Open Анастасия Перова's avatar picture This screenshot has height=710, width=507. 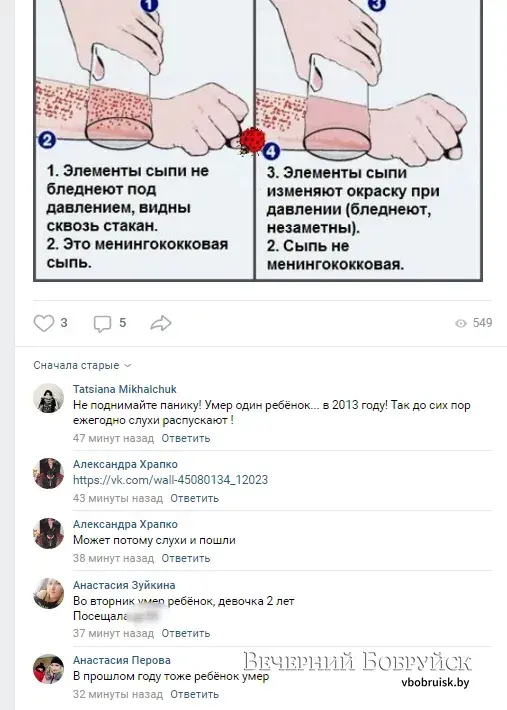coord(48,669)
